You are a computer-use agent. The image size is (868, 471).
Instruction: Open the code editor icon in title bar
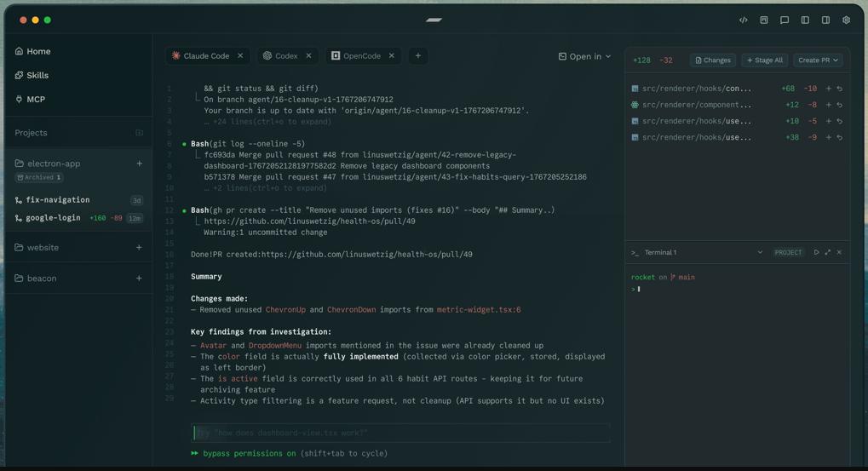click(x=744, y=20)
